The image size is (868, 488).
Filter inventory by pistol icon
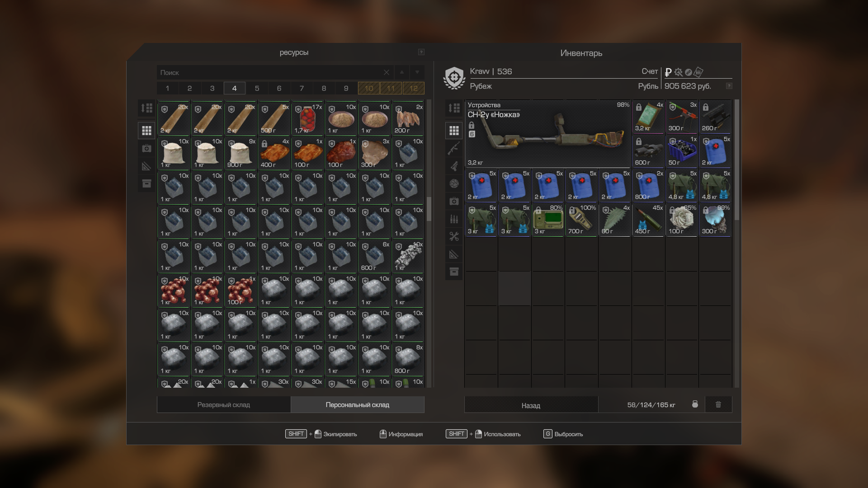click(x=454, y=166)
